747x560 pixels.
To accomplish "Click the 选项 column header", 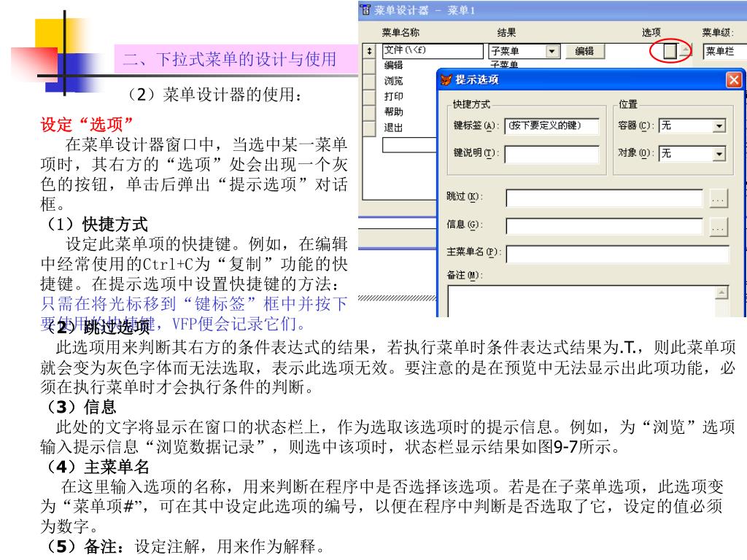I will click(x=651, y=32).
